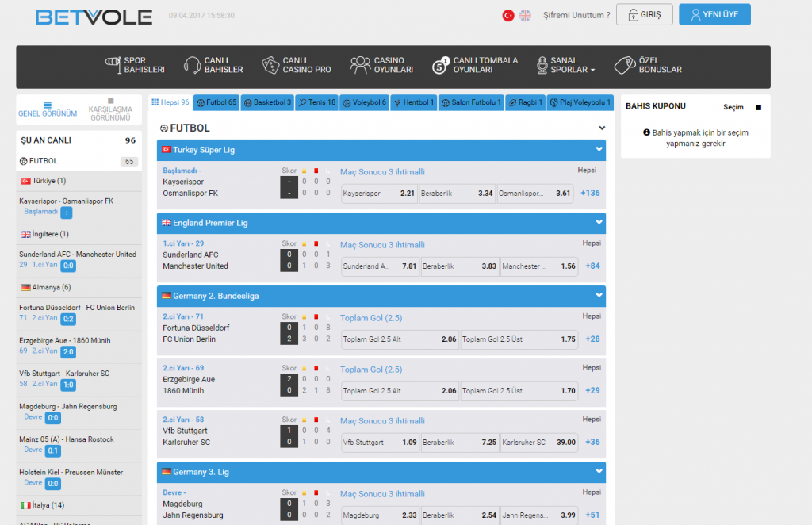
Task: Select the Salon Futbolu 1 tab
Action: 471,102
